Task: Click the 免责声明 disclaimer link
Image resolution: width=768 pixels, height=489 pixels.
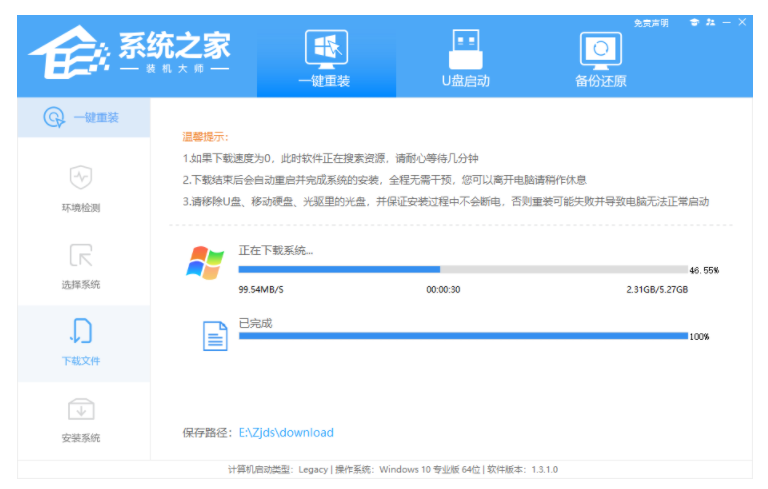Action: coord(650,23)
